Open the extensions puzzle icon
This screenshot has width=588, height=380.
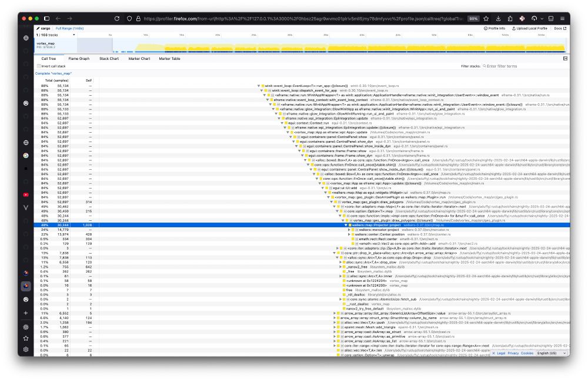point(510,18)
